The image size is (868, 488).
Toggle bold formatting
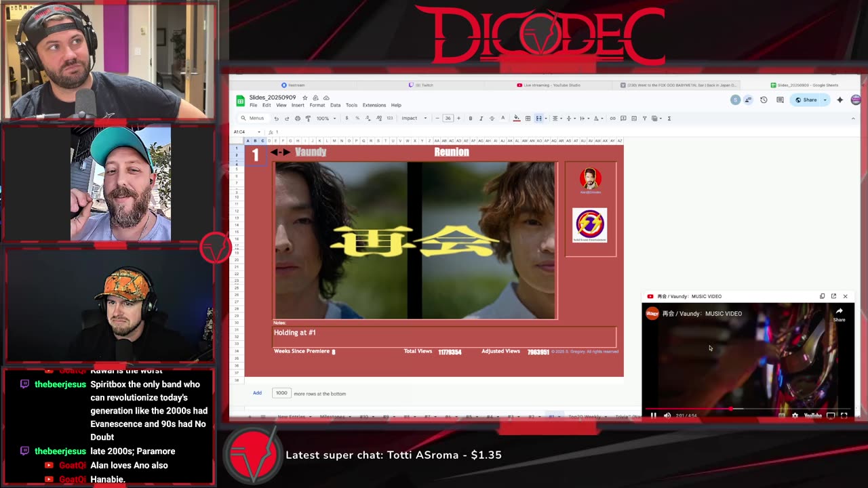click(x=471, y=119)
